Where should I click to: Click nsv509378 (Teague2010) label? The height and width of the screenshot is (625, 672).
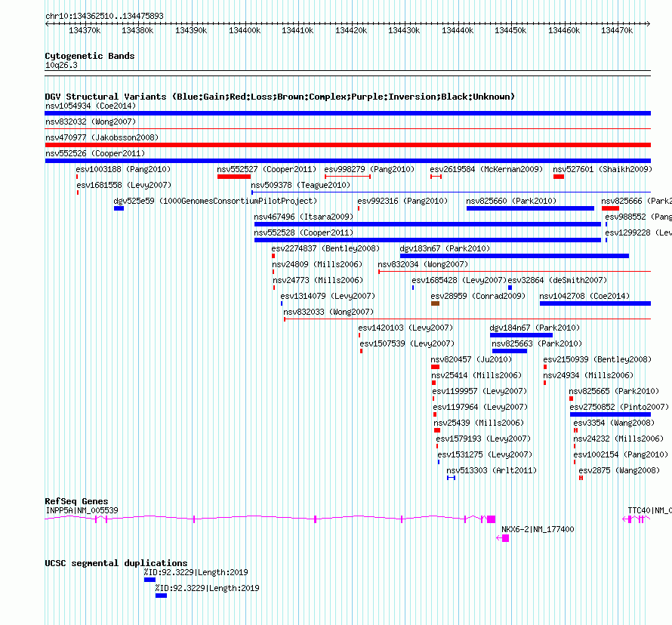pos(301,185)
